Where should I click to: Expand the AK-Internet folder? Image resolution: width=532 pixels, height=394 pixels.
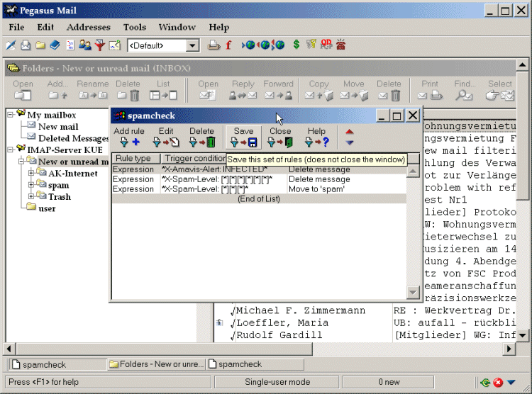(31, 173)
